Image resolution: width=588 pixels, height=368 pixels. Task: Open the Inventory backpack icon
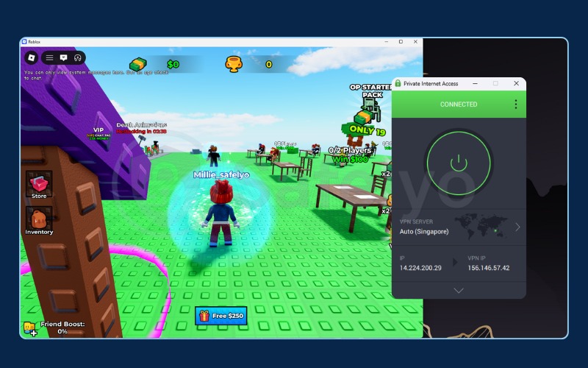tap(39, 221)
